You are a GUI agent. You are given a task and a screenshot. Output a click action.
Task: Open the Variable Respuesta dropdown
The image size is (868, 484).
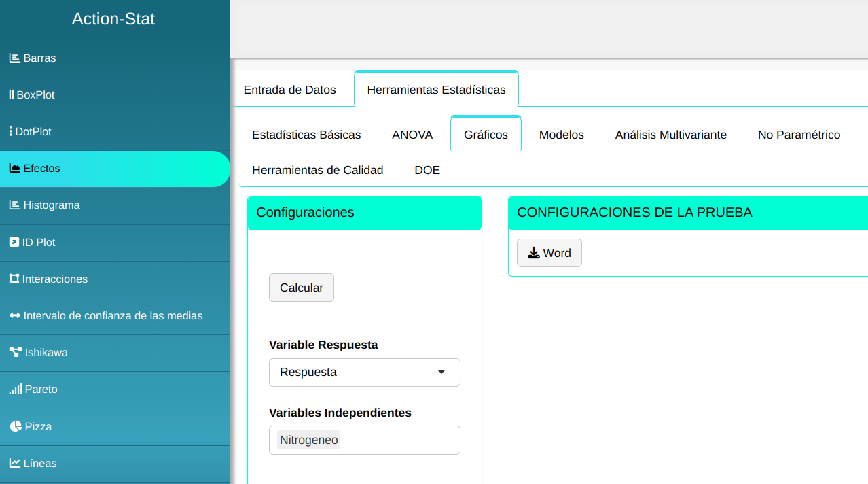tap(364, 373)
